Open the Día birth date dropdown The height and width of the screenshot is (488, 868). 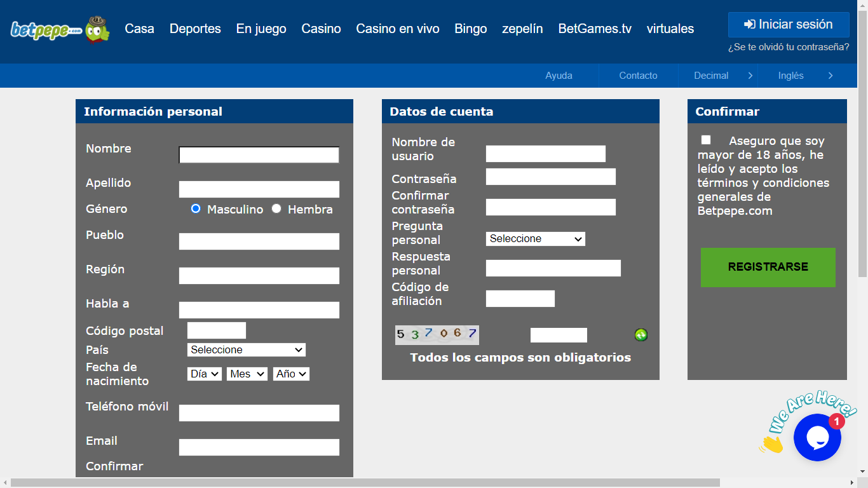pos(205,374)
